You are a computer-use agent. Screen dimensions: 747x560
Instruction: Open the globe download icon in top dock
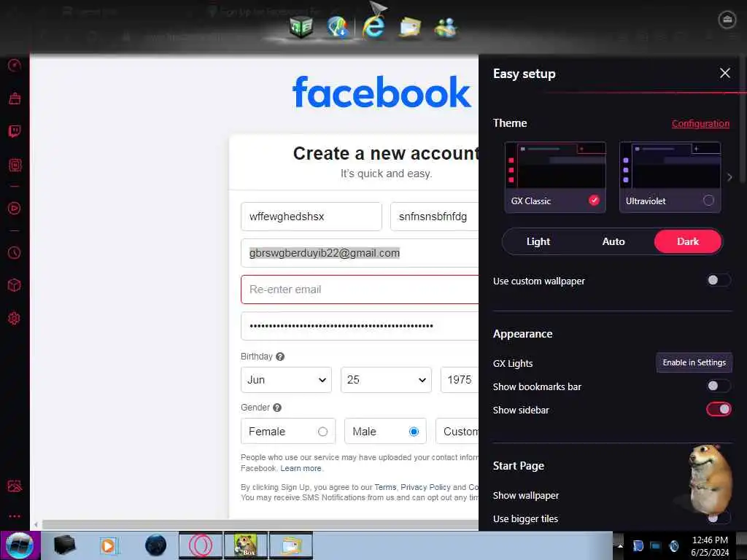tap(338, 27)
